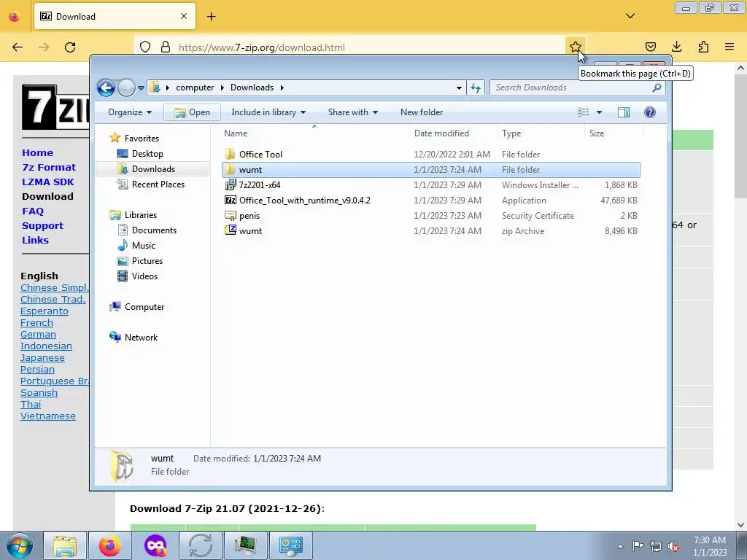Click the Explorer forward arrow button

pos(126,87)
